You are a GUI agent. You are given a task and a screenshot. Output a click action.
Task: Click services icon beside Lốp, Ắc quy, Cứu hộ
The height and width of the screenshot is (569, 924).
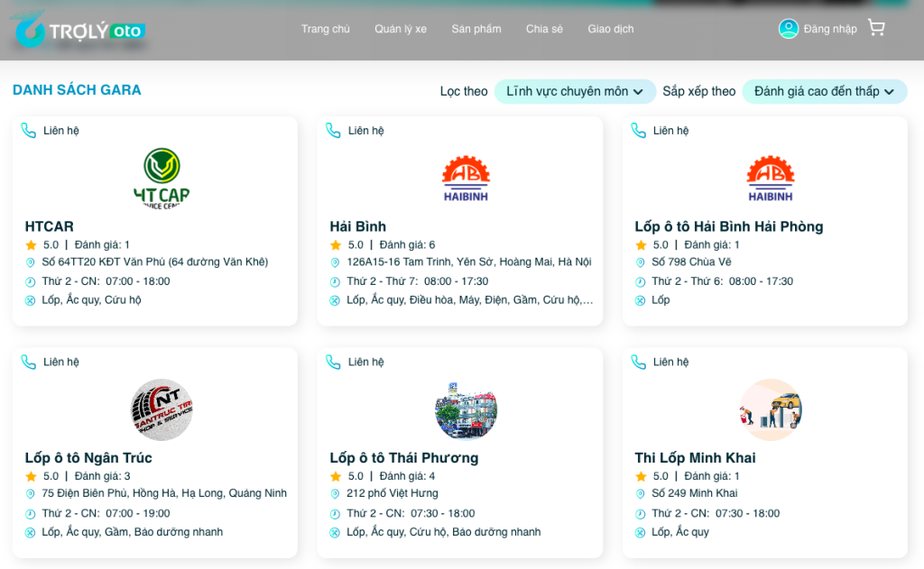pyautogui.click(x=30, y=301)
